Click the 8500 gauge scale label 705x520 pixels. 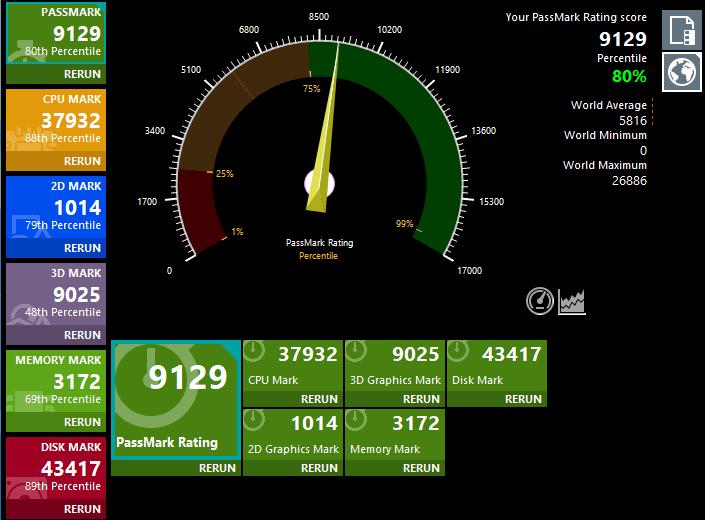pos(319,17)
